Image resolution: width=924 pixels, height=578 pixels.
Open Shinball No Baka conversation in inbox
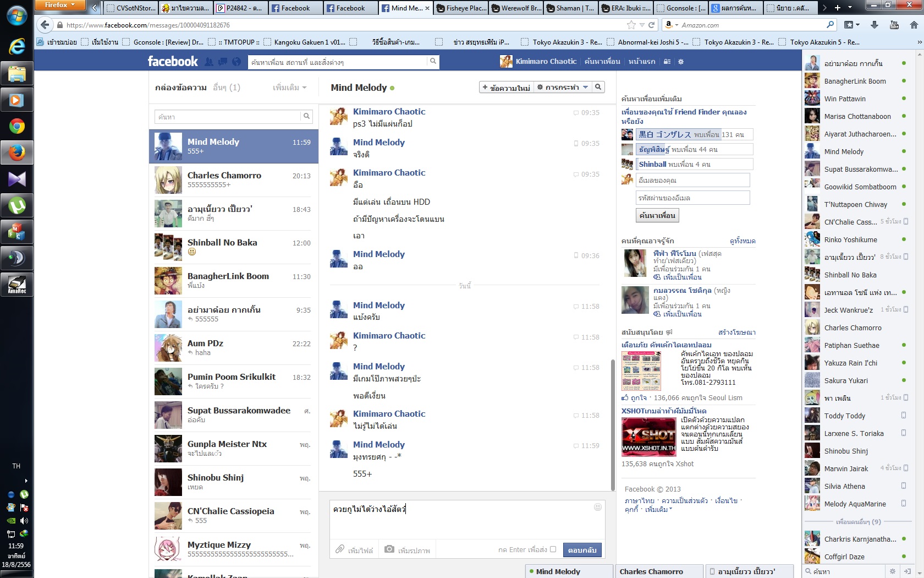(234, 247)
